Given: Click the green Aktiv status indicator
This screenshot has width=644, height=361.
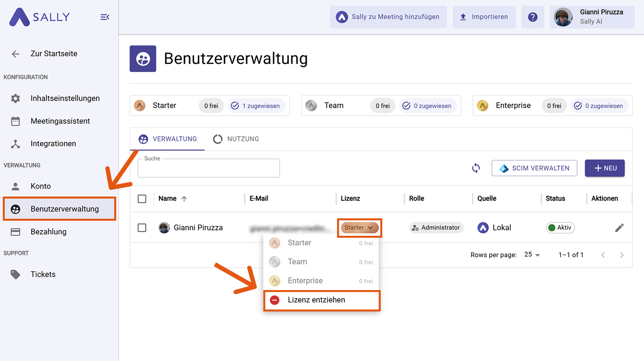Looking at the screenshot, I should coord(560,227).
